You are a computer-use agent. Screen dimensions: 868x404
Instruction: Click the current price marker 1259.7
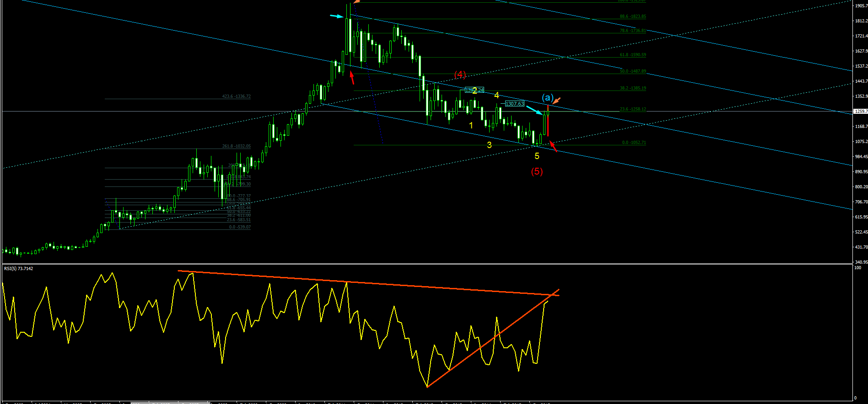(x=861, y=112)
